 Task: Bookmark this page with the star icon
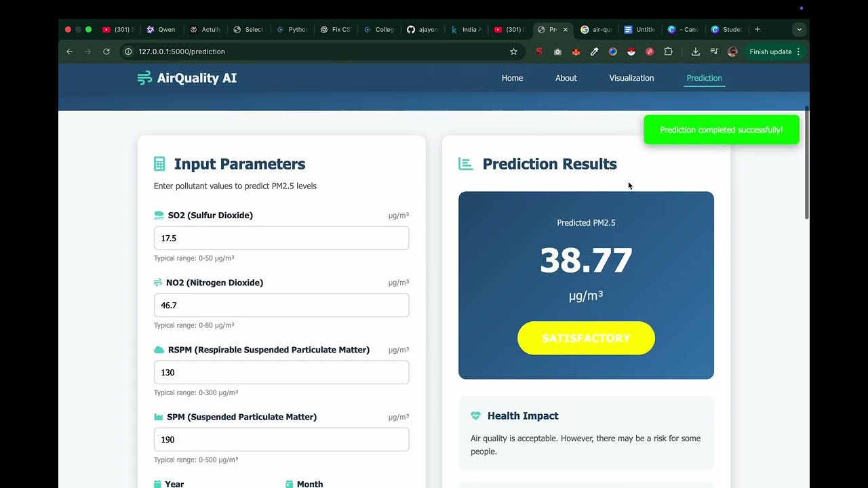point(513,52)
